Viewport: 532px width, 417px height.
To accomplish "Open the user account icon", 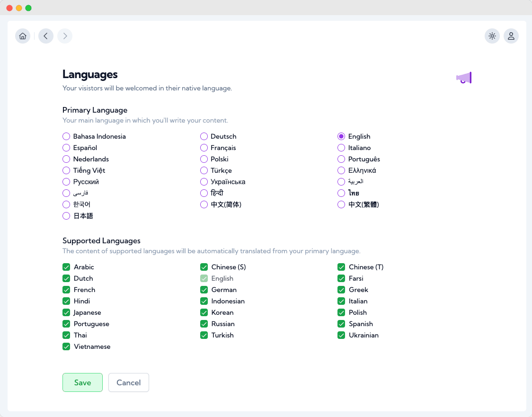I will pos(511,36).
